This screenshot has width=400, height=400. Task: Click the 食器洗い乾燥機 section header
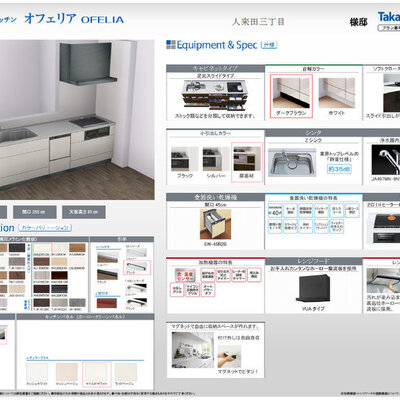point(215,197)
